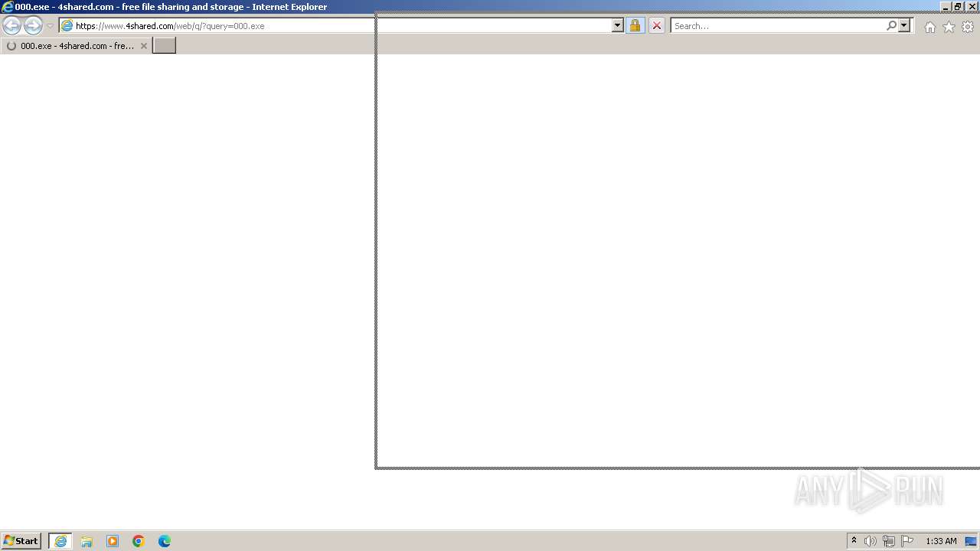View the security lock report icon
This screenshot has height=551, width=980.
[635, 26]
